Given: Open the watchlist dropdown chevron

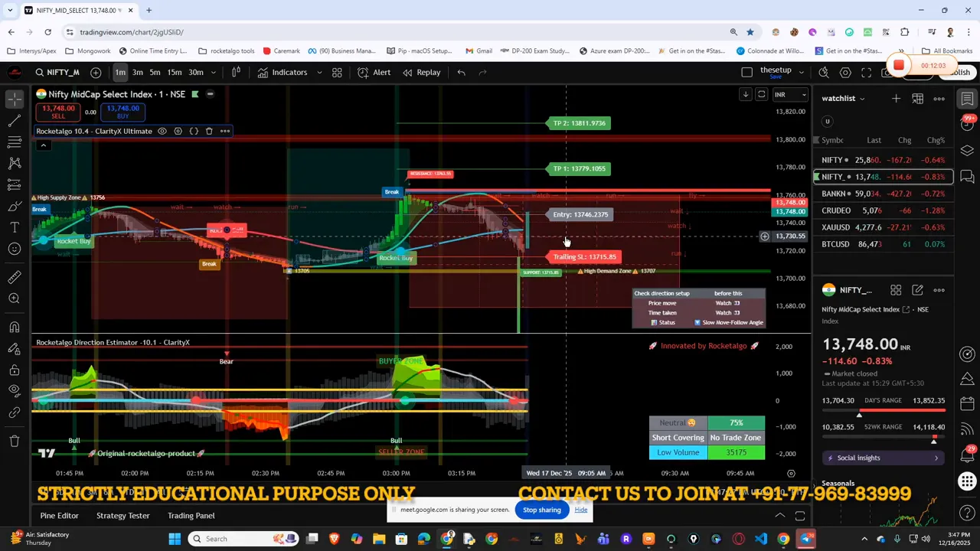Looking at the screenshot, I should (x=862, y=98).
